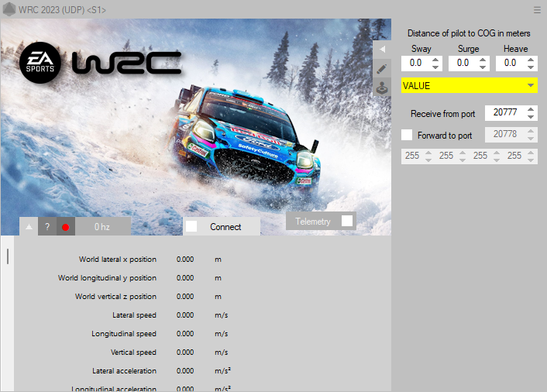
Task: Enable the Telemetry checkbox
Action: coord(347,221)
